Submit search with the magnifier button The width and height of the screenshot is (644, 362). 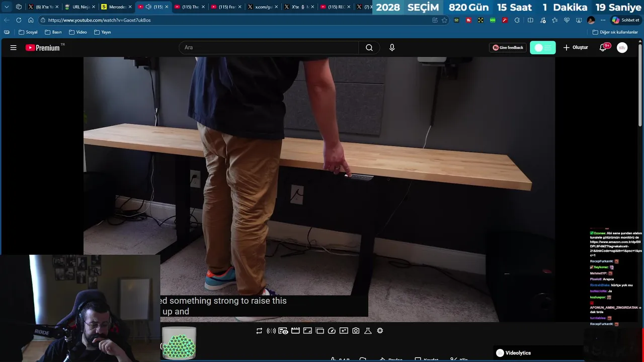[369, 48]
